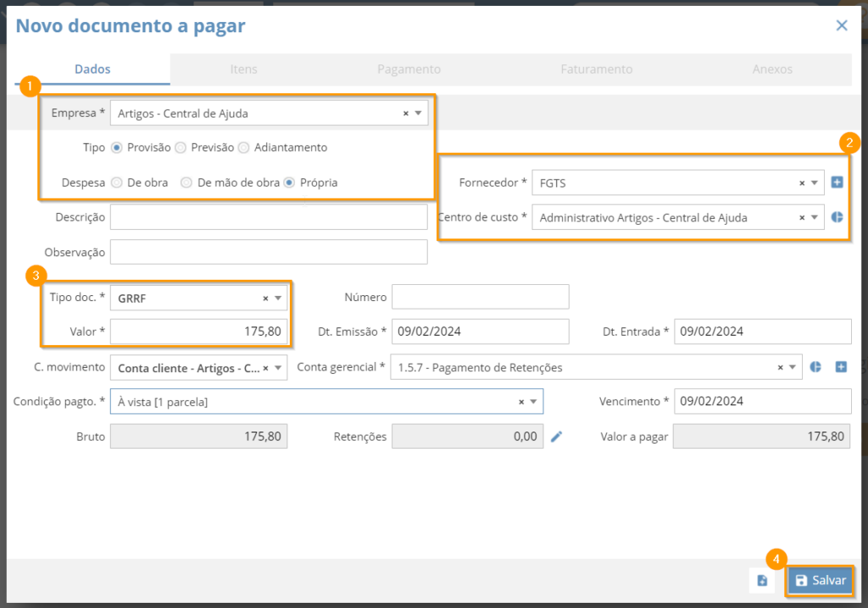Click pencil icon to edit Retenções

[x=556, y=437]
